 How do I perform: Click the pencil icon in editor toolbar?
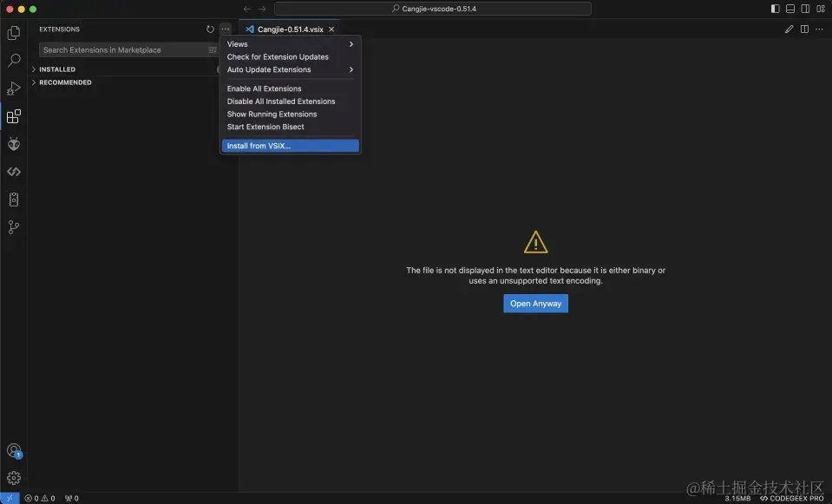click(x=789, y=29)
